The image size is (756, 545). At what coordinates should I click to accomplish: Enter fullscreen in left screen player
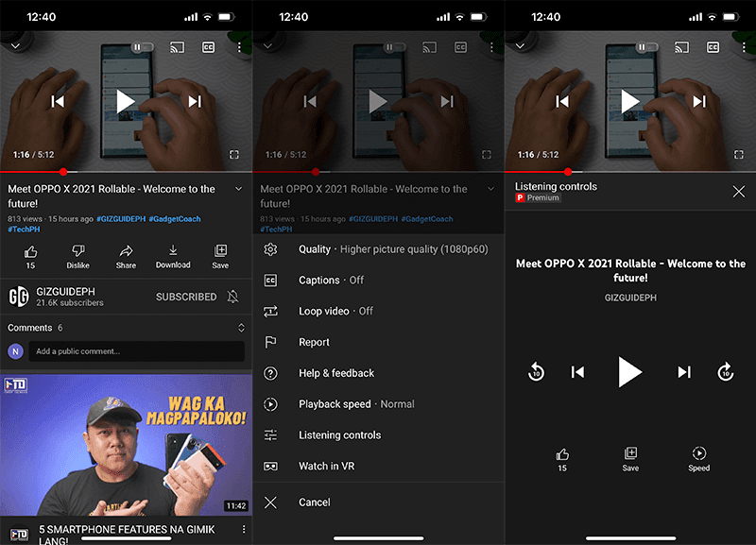pyautogui.click(x=233, y=154)
